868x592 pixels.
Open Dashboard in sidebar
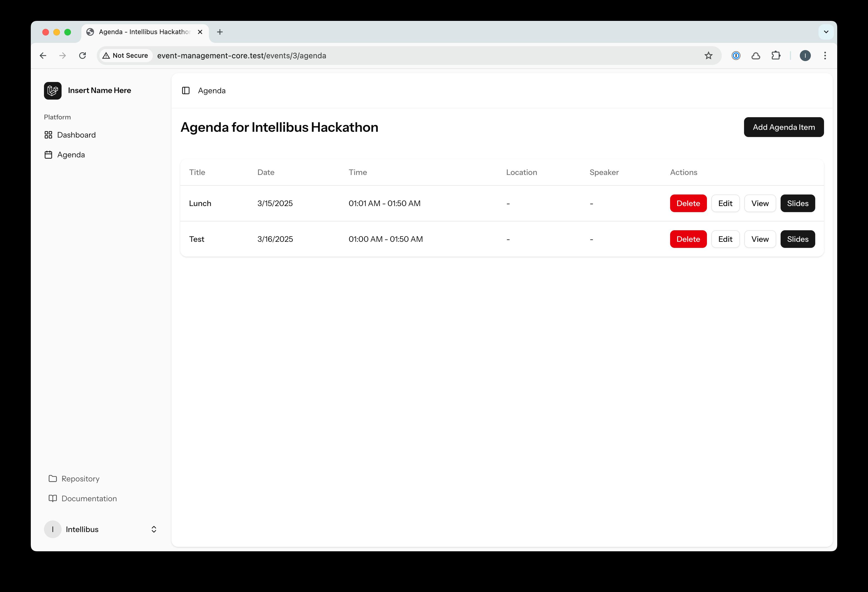click(x=76, y=135)
